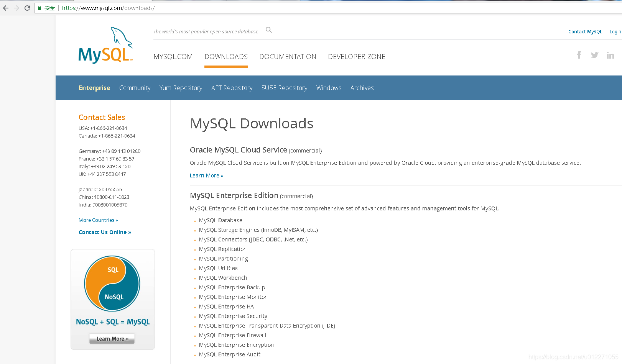Click the MySQL Database list item
622x364 pixels.
point(220,220)
